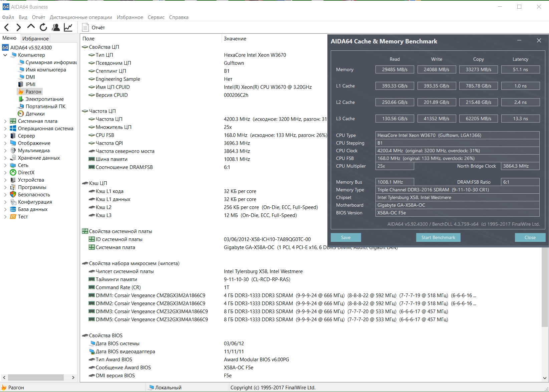Select the AIDA64 v5.92.4300 root item
This screenshot has width=549, height=392.
(x=31, y=48)
